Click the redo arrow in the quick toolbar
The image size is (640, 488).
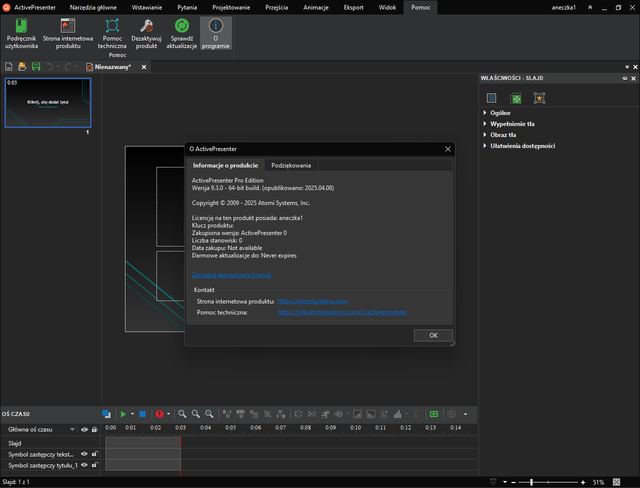click(68, 67)
